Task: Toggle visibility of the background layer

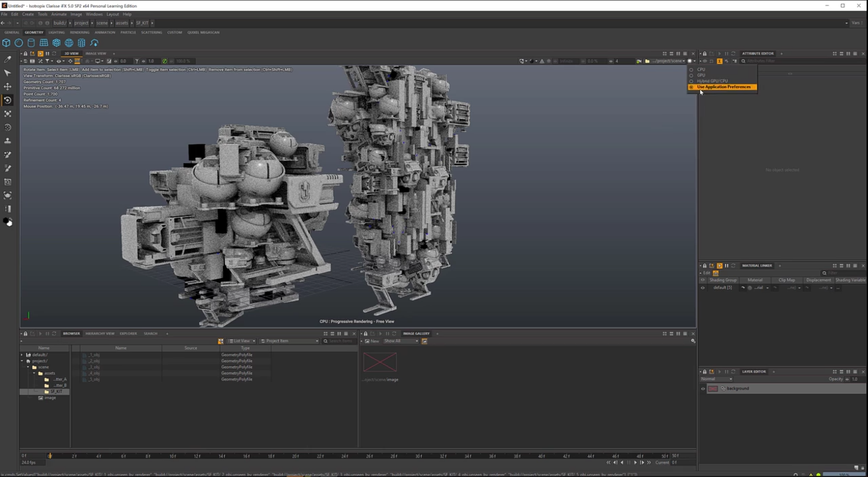Action: point(703,388)
